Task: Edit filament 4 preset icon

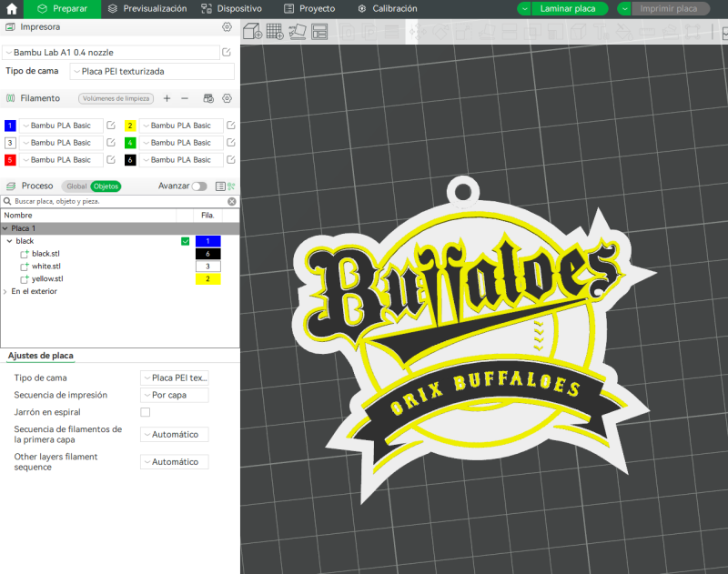Action: pos(231,143)
